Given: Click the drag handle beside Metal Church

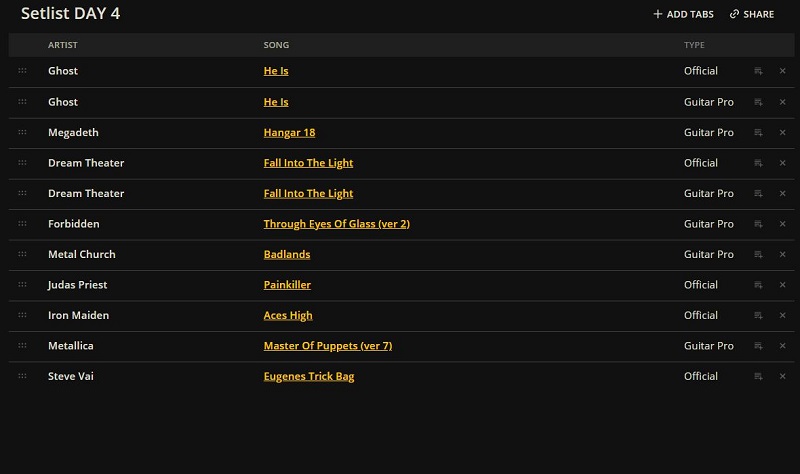Looking at the screenshot, I should click(x=22, y=254).
